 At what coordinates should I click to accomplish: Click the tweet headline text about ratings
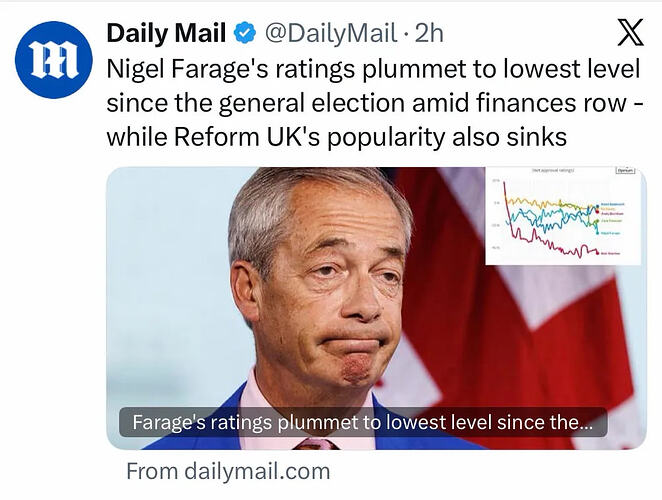(374, 103)
